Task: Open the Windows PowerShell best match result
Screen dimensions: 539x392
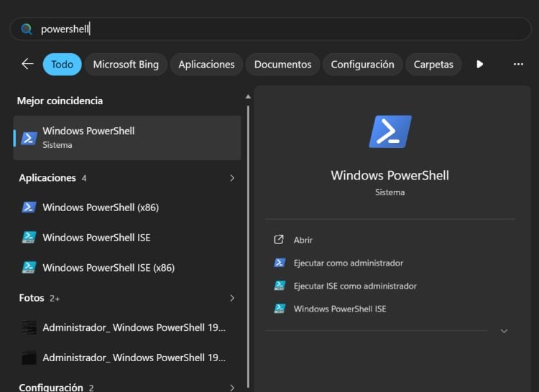Action: (x=127, y=138)
